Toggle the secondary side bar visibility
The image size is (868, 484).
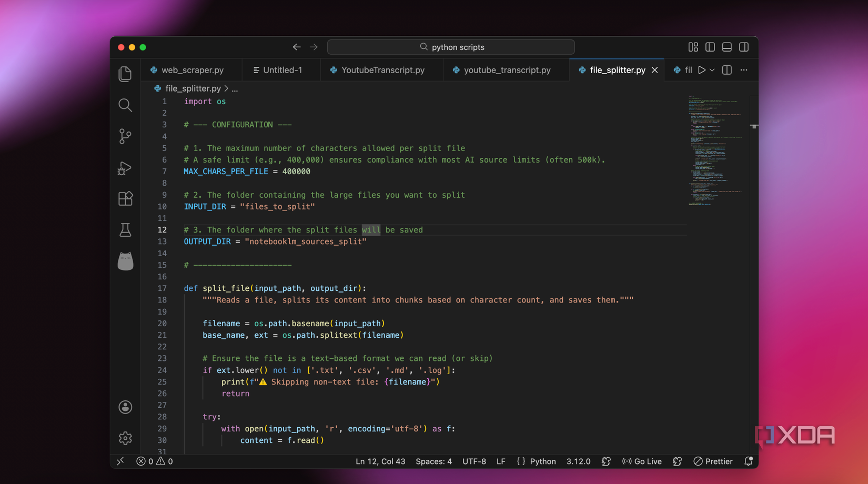pyautogui.click(x=744, y=47)
